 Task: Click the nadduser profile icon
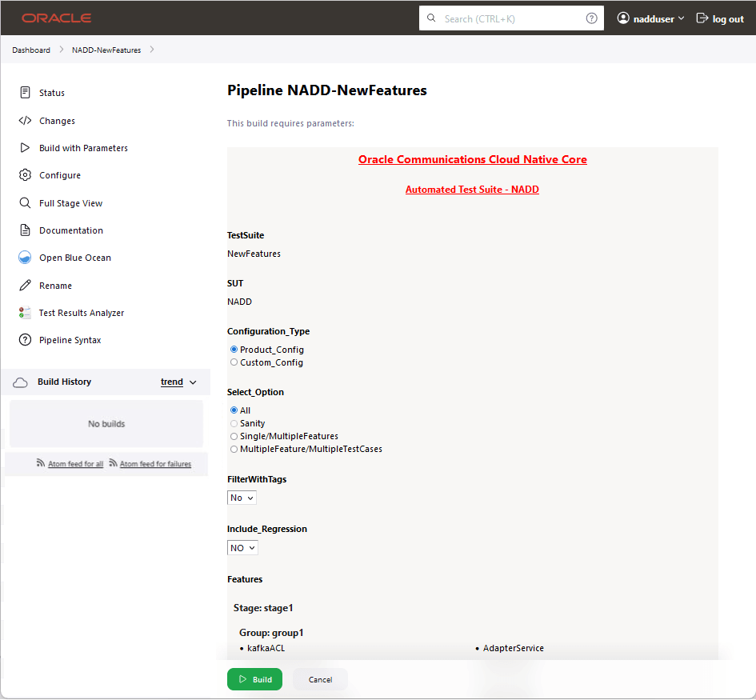pos(623,18)
